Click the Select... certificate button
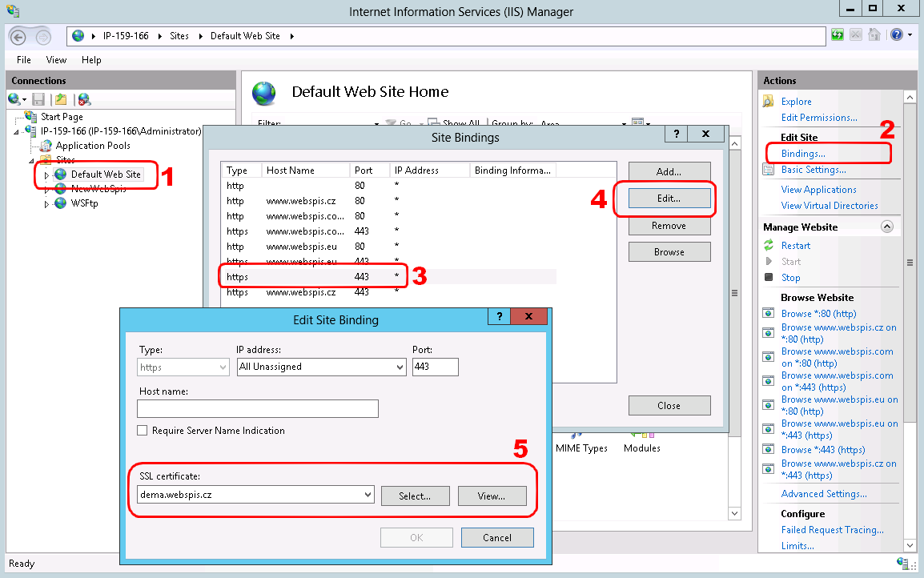 [x=415, y=496]
